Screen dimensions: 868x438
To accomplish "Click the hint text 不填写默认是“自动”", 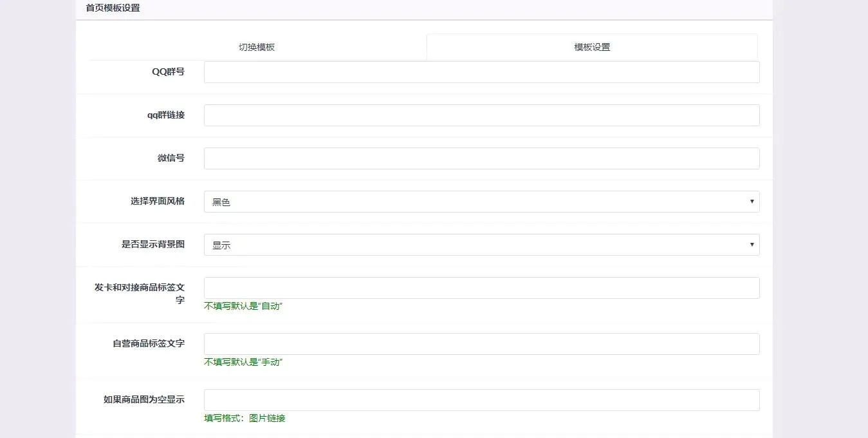I will [x=243, y=306].
